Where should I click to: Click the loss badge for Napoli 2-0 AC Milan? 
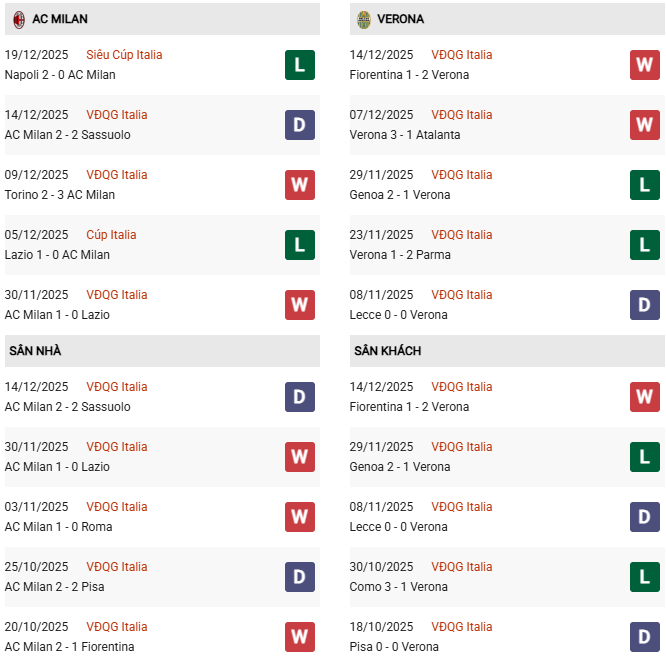click(300, 65)
